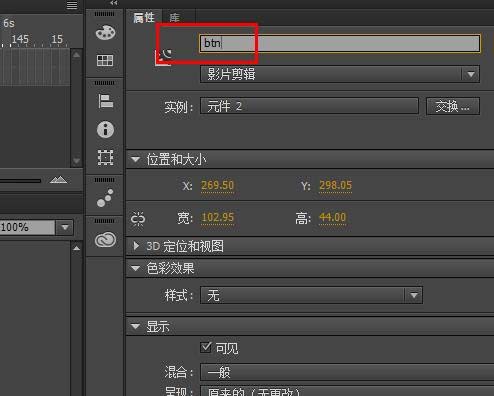Viewport: 494px width, 396px height.
Task: Click the 100% zoom field
Action: (x=27, y=227)
